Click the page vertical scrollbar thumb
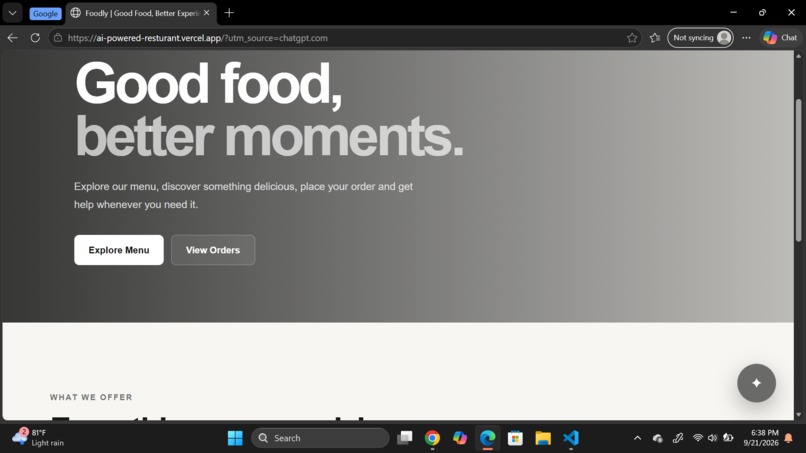The height and width of the screenshot is (453, 806). pyautogui.click(x=798, y=170)
